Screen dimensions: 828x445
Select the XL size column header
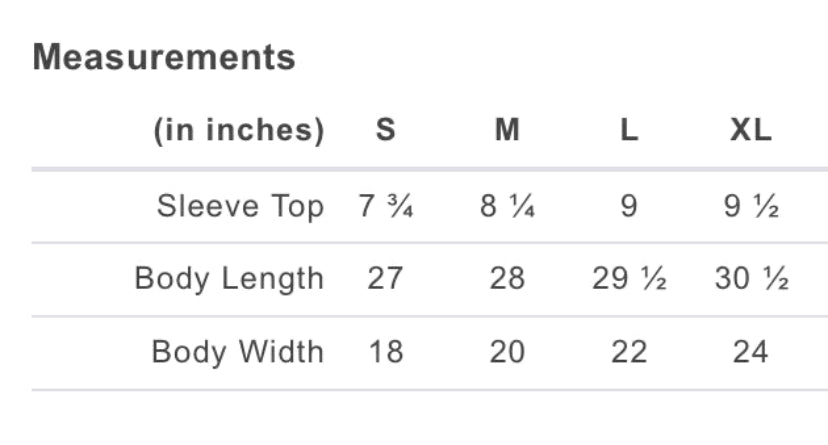point(751,131)
